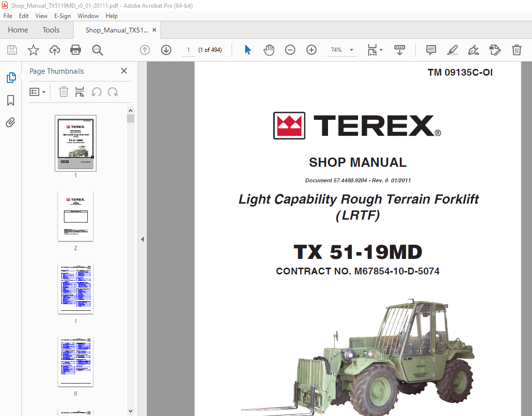The image size is (532, 416).
Task: Open fit page width options icon
Action: [372, 50]
